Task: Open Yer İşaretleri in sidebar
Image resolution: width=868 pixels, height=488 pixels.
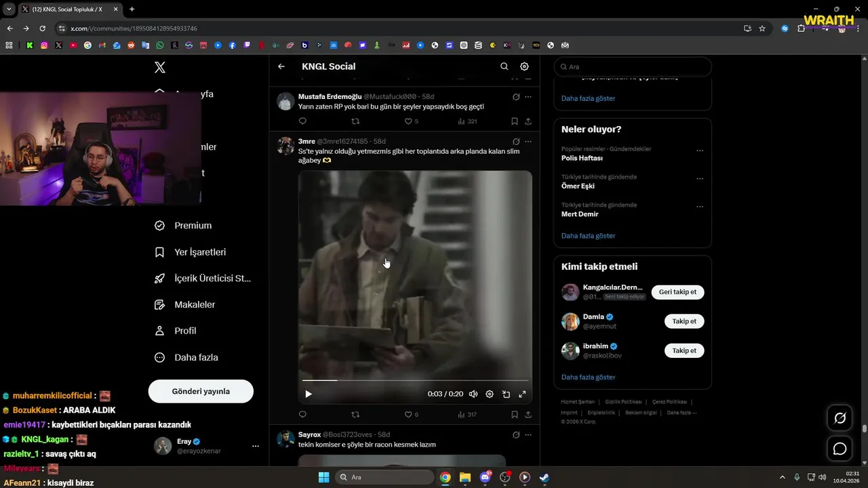Action: 191,252
